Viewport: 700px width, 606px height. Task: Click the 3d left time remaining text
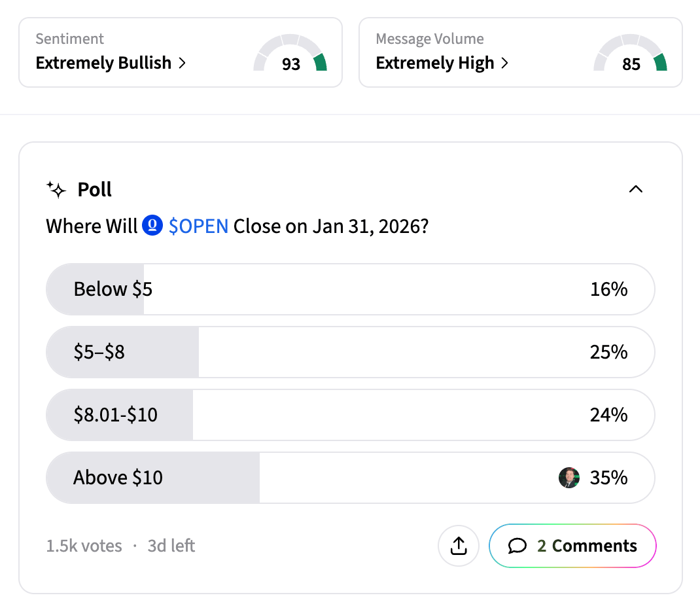171,546
